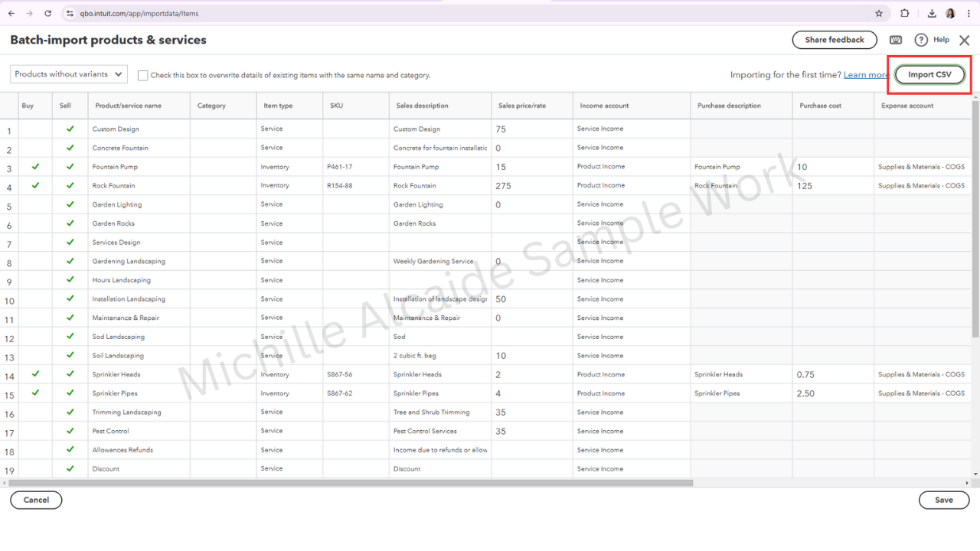Click SKU cell S867-56

(356, 374)
